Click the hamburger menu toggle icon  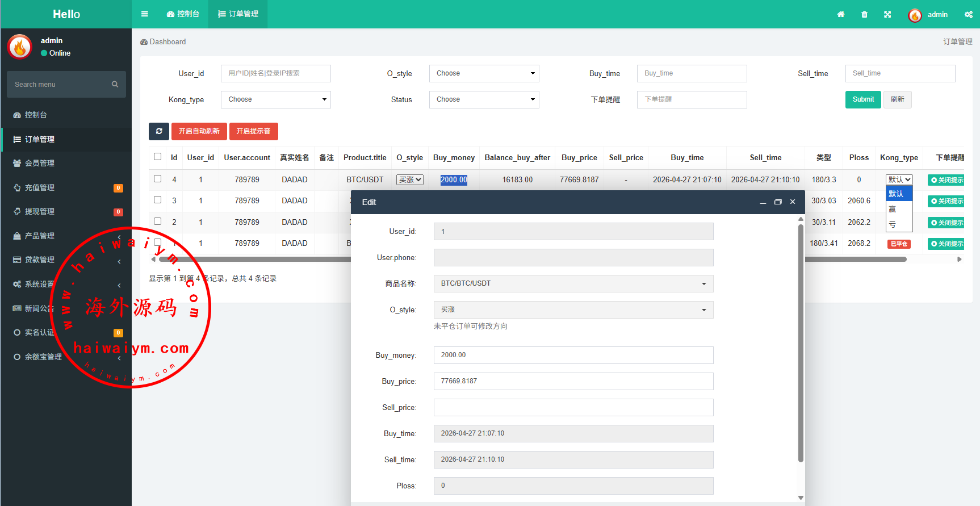tap(145, 14)
